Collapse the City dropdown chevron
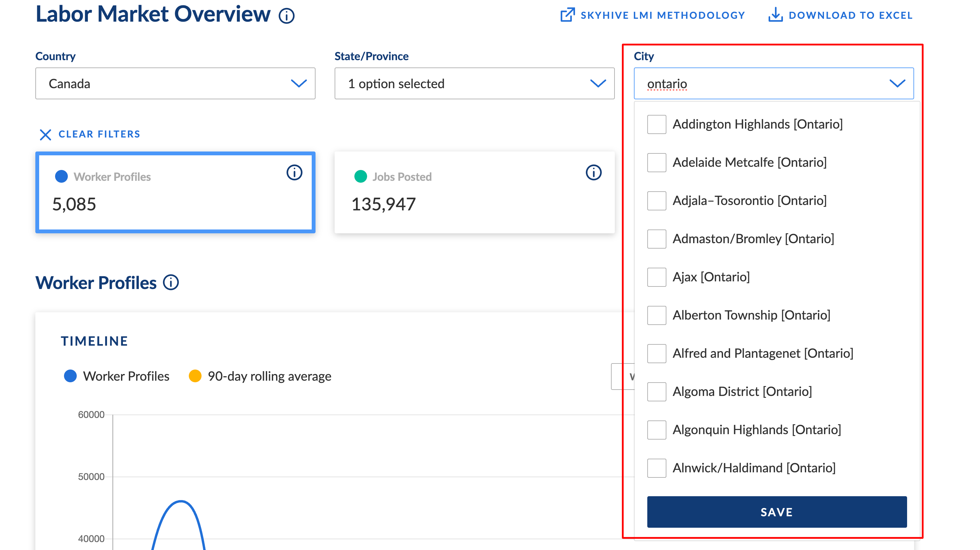 tap(897, 83)
